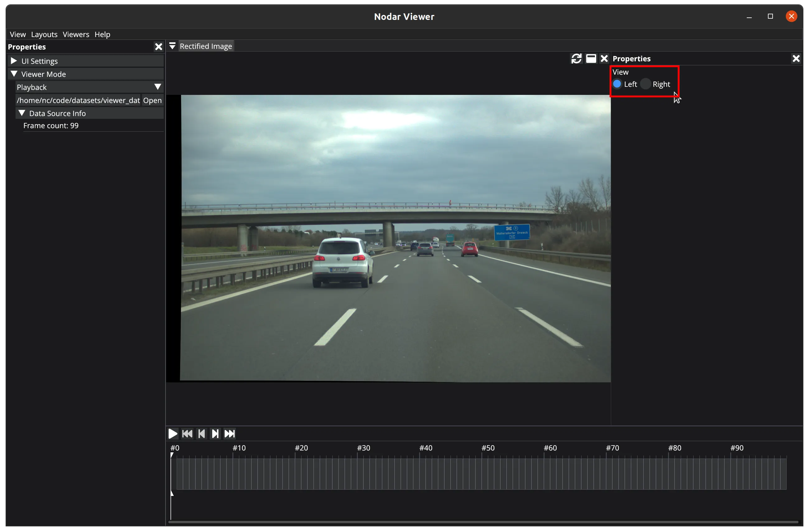Collapse the Viewer Mode section

[x=14, y=74]
